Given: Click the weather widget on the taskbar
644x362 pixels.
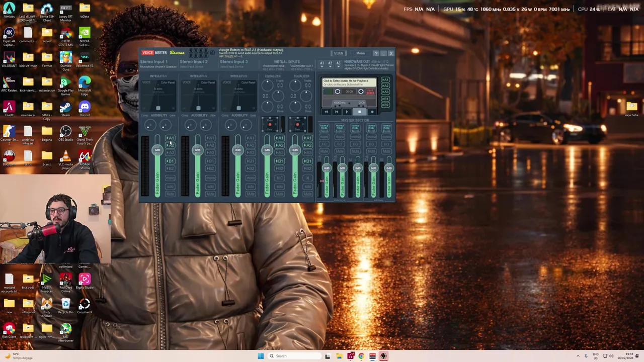Looking at the screenshot, I should (19, 356).
